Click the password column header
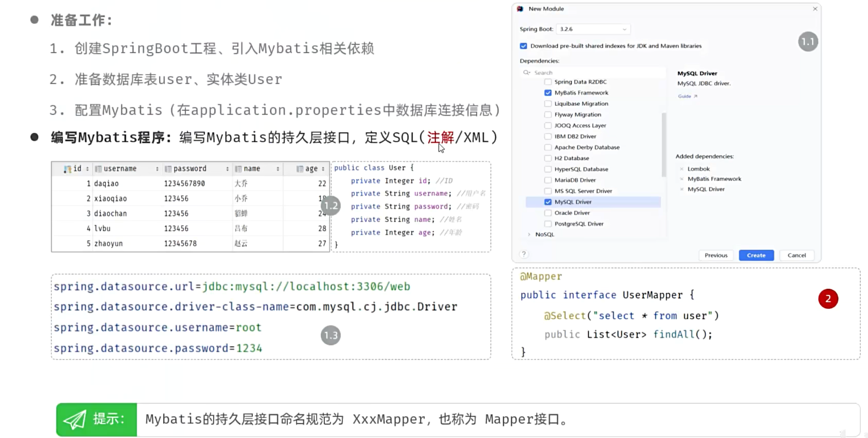 click(190, 169)
